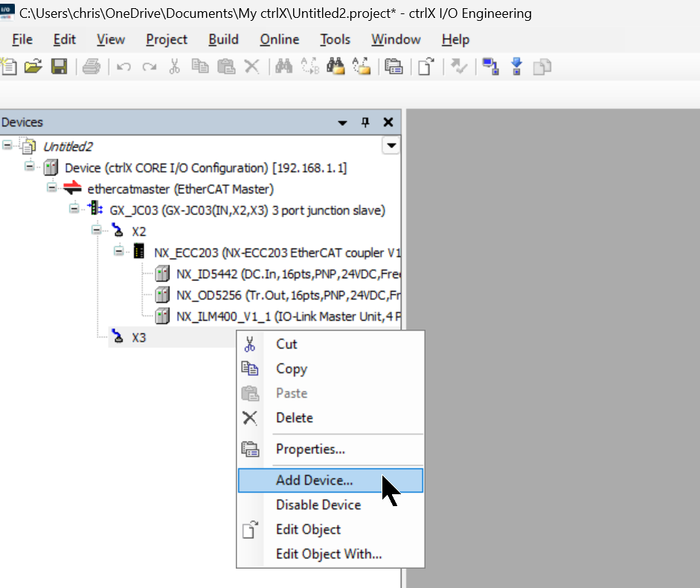Click the greyed double-page icon in the toolbar
The image size is (700, 588).
pos(542,67)
